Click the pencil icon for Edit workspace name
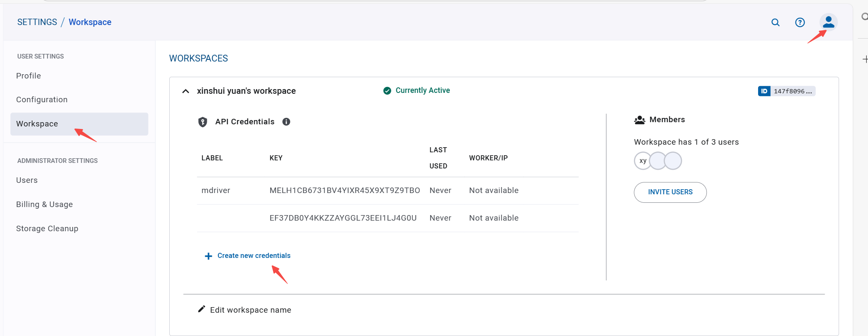This screenshot has width=868, height=336. [x=202, y=309]
